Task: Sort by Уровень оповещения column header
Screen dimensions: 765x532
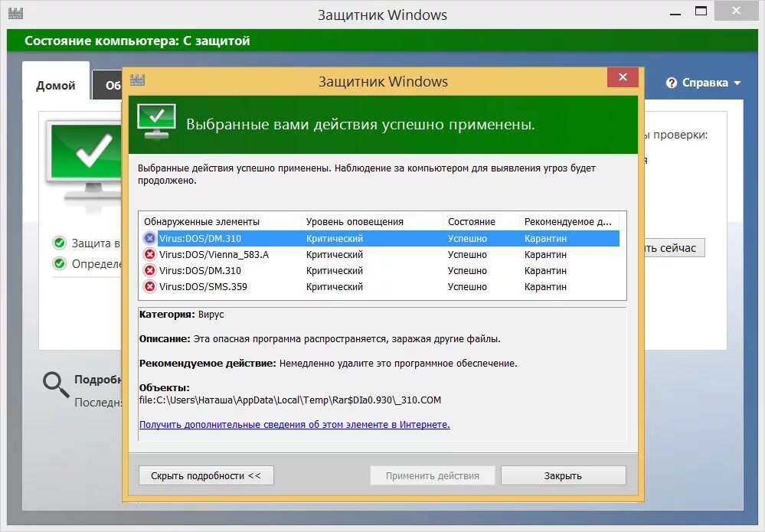Action: pos(372,221)
